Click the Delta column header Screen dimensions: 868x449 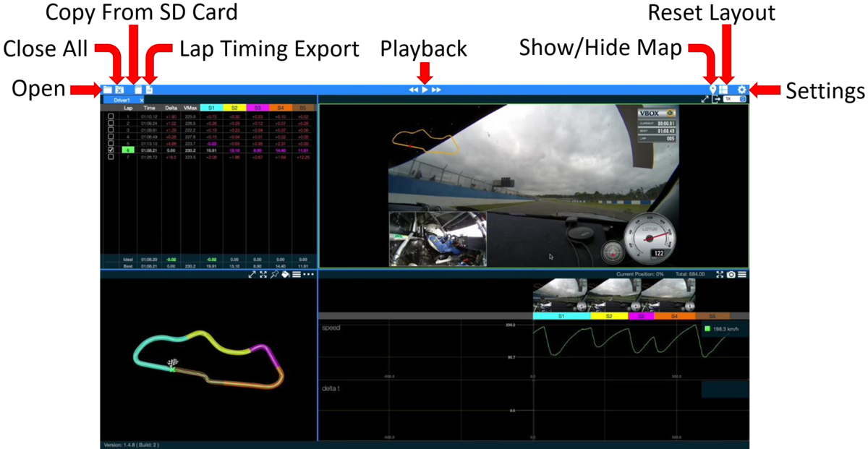[171, 108]
